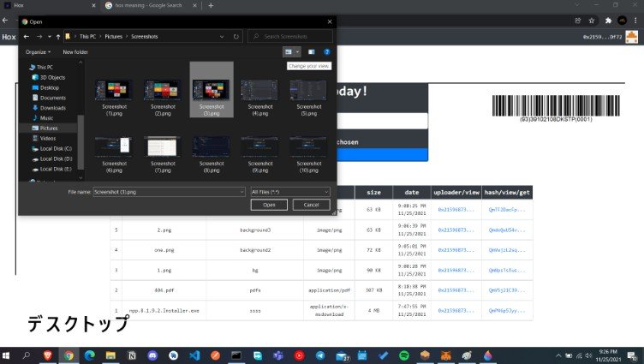The width and height of the screenshot is (644, 364).
Task: Open uploader link in 1.png row
Action: pos(456,271)
